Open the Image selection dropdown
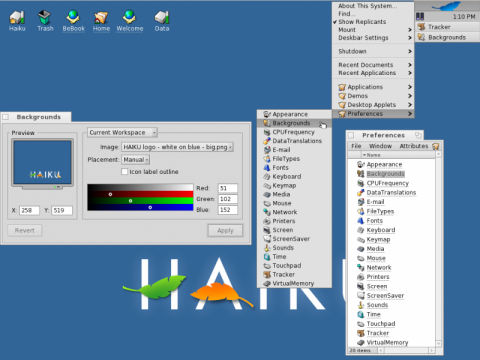The image size is (480, 360). [177, 147]
